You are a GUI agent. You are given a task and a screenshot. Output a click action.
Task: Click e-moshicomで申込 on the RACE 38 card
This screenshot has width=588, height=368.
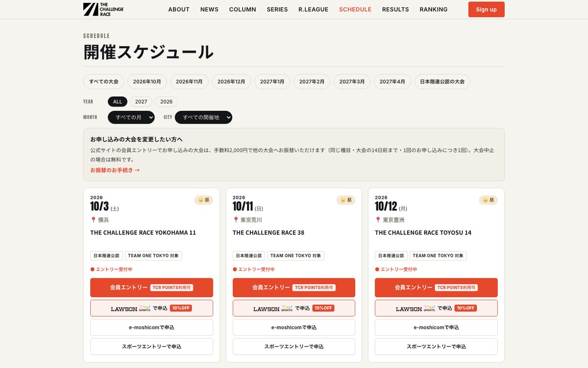coord(294,327)
